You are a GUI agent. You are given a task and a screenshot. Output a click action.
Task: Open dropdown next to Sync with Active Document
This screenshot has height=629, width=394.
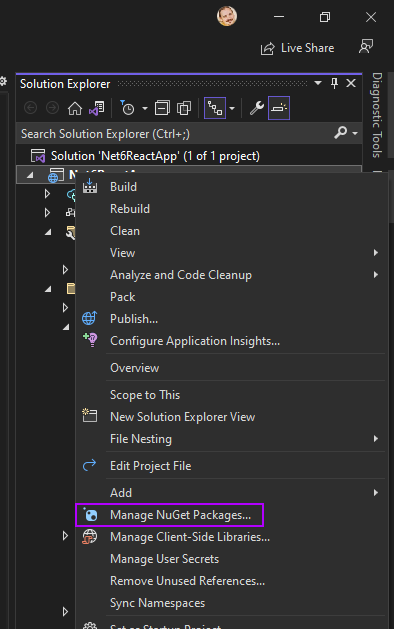point(232,108)
